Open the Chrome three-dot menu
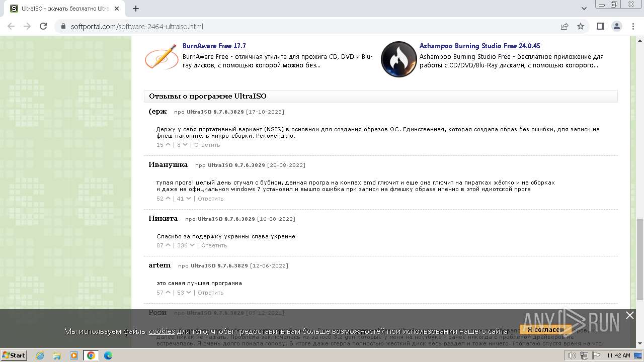 pos(632,26)
